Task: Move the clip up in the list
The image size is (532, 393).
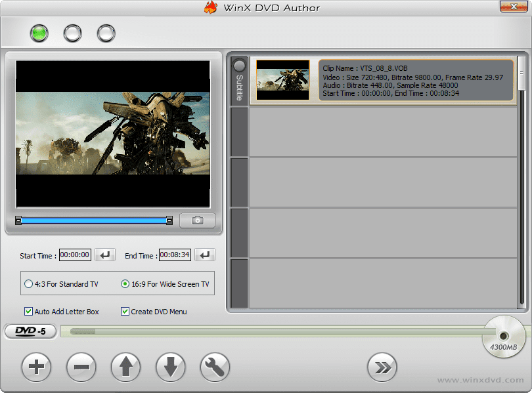Action: [125, 367]
